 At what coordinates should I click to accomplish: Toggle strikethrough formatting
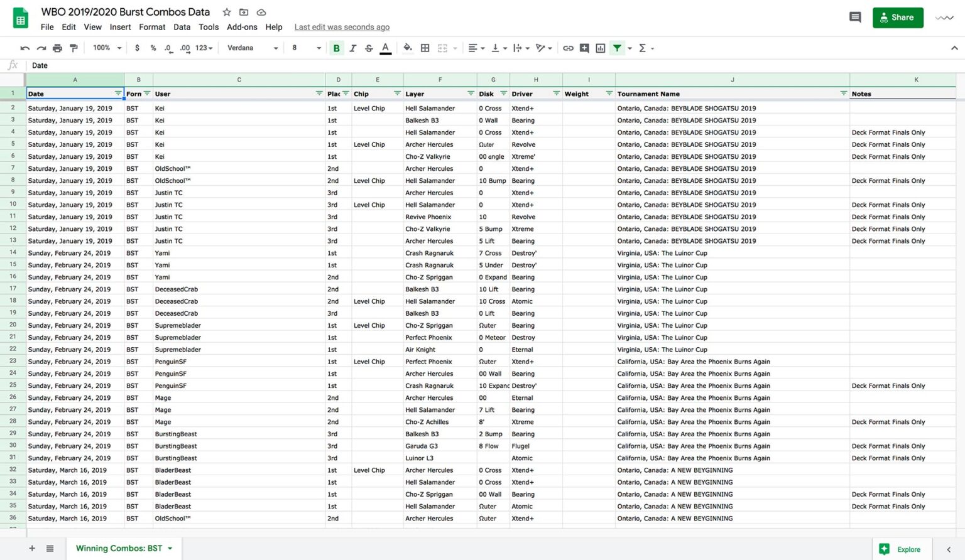tap(369, 48)
